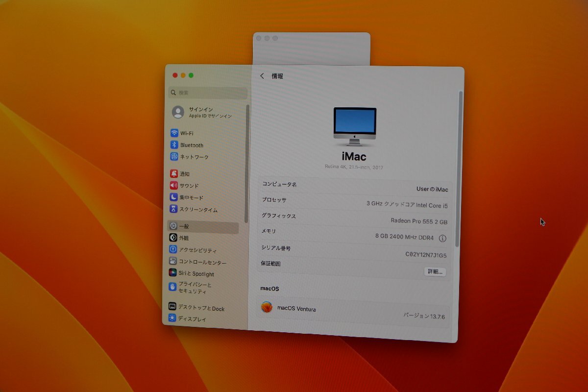Select スクリーンタイム label in sidebar
This screenshot has width=588, height=392.
click(x=198, y=210)
